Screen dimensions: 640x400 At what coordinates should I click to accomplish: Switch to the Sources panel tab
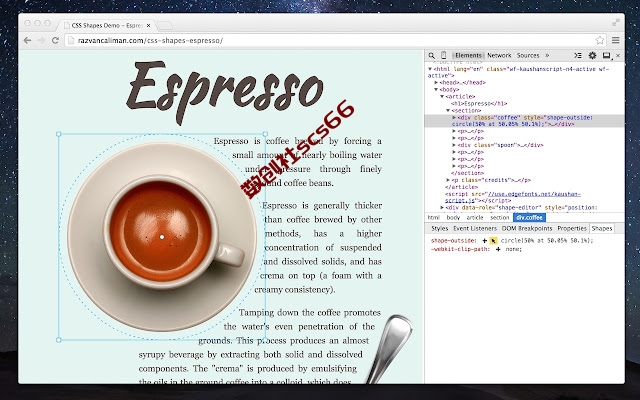tap(528, 56)
